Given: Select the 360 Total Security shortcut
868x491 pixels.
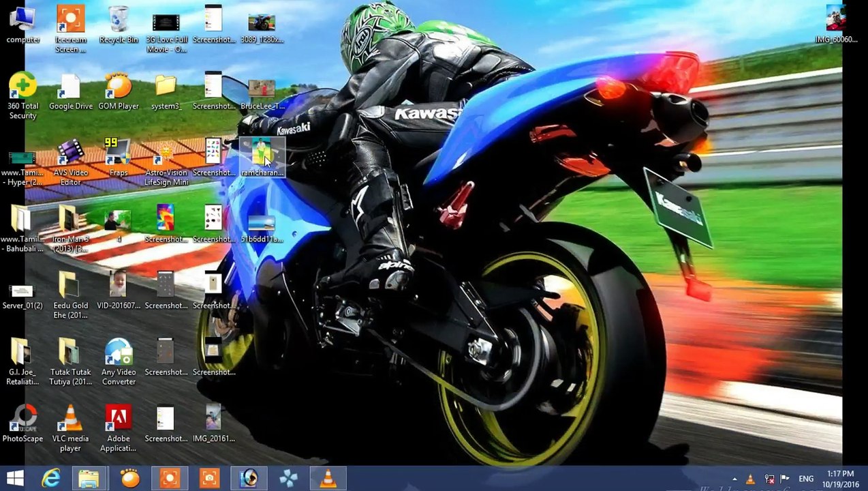Looking at the screenshot, I should click(x=22, y=95).
